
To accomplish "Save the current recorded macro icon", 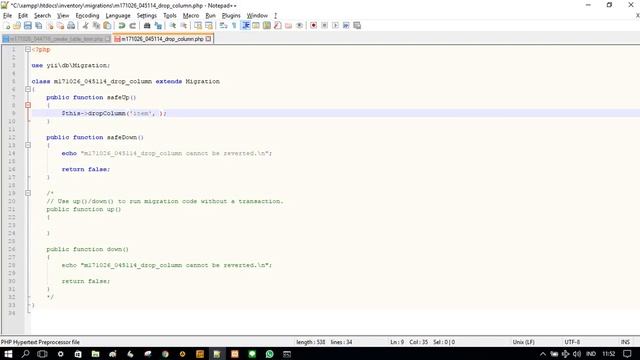I will [357, 26].
